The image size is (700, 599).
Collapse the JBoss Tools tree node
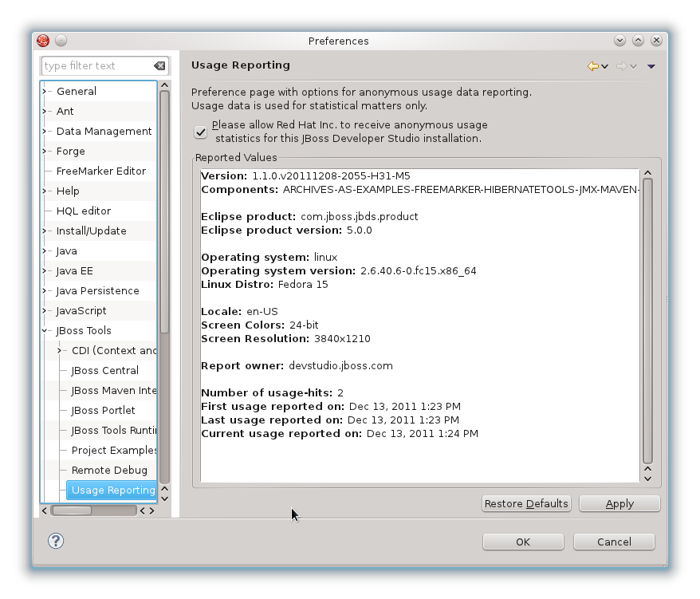[44, 330]
